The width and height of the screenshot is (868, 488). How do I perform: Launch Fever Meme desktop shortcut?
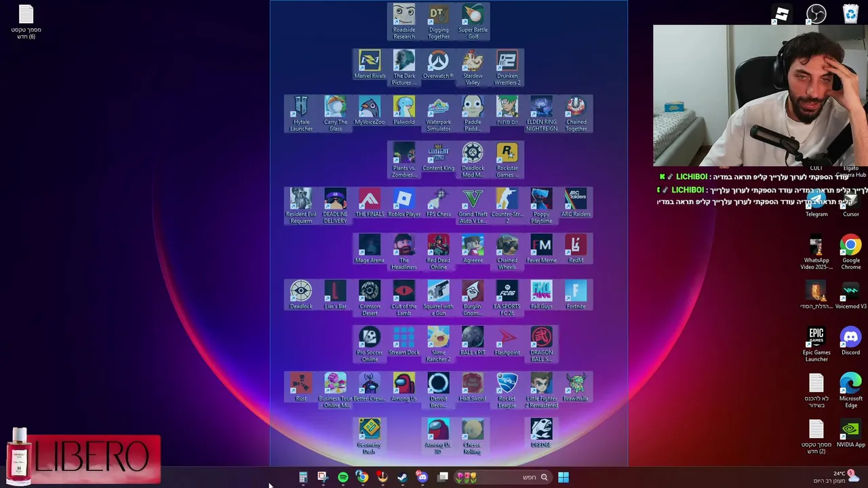(541, 249)
